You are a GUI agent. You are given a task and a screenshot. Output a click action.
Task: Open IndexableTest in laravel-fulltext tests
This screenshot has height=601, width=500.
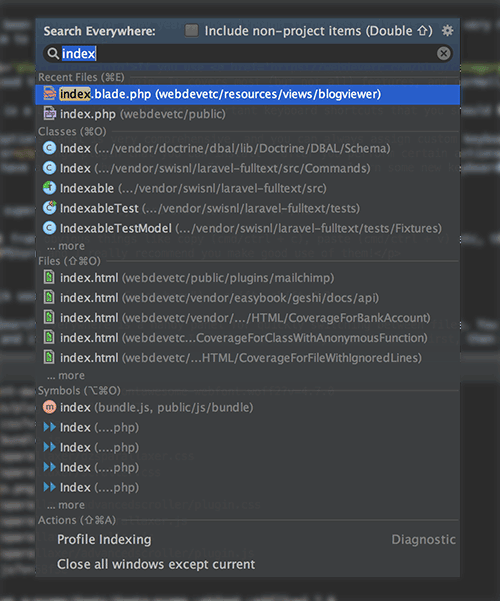tap(248, 208)
